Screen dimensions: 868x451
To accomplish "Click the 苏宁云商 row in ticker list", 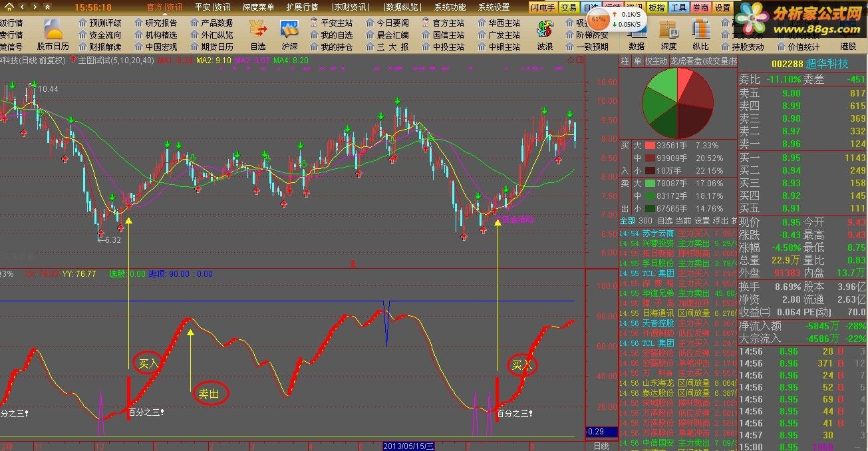I will (x=678, y=233).
